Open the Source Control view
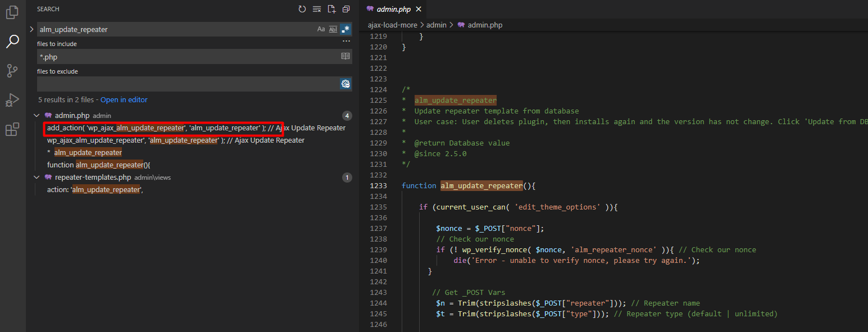Image resolution: width=868 pixels, height=332 pixels. [x=12, y=71]
